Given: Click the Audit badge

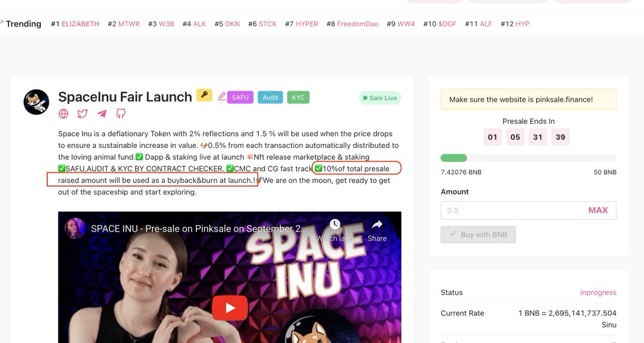Looking at the screenshot, I should 270,98.
